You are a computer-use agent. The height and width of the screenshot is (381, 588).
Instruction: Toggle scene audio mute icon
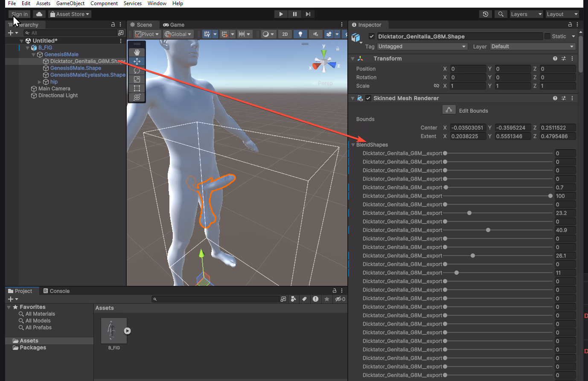[315, 34]
